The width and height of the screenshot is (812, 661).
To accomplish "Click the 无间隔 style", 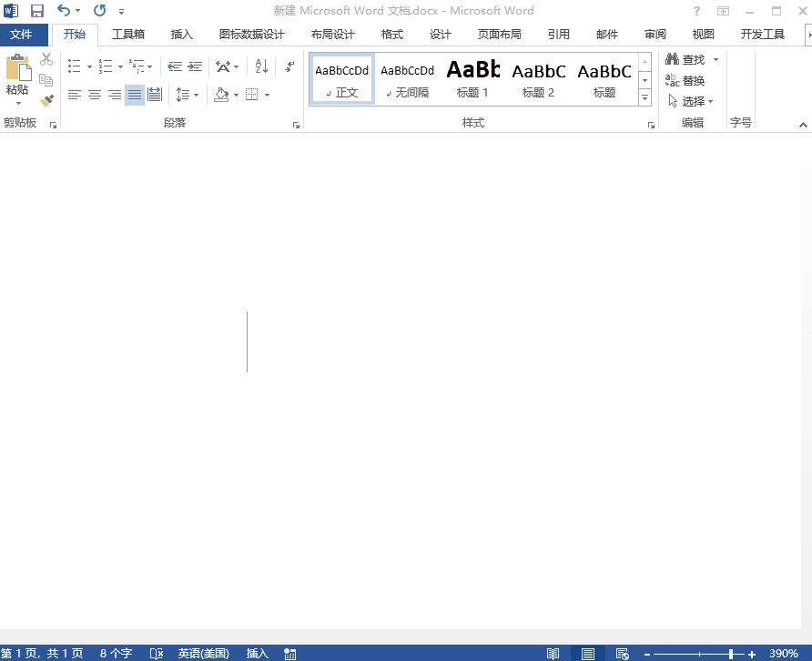I will (407, 77).
